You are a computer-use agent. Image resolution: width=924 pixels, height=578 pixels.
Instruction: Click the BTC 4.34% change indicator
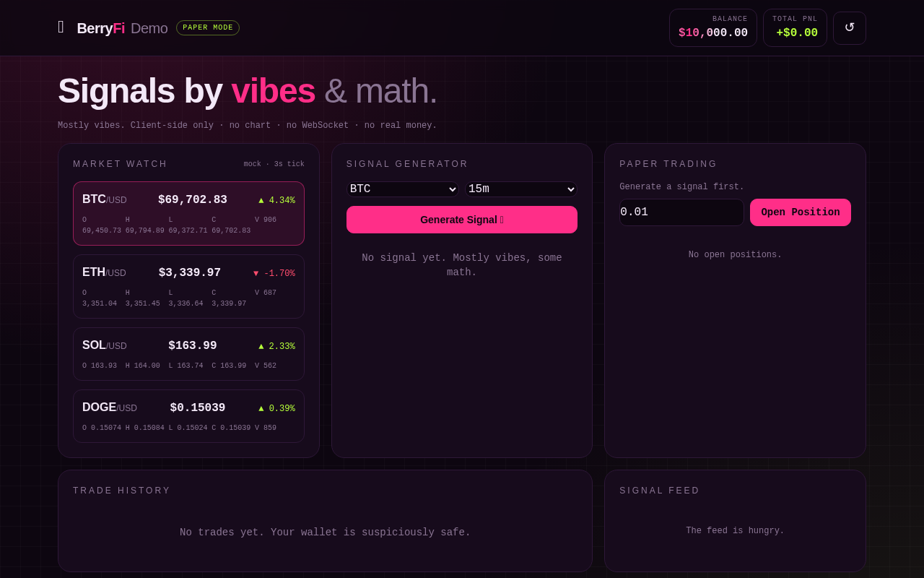(x=276, y=201)
